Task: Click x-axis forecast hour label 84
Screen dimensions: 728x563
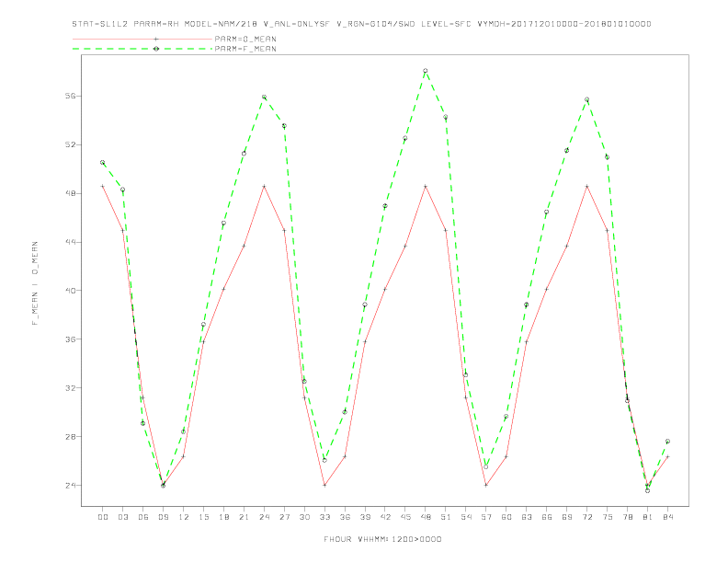Action: pyautogui.click(x=667, y=517)
